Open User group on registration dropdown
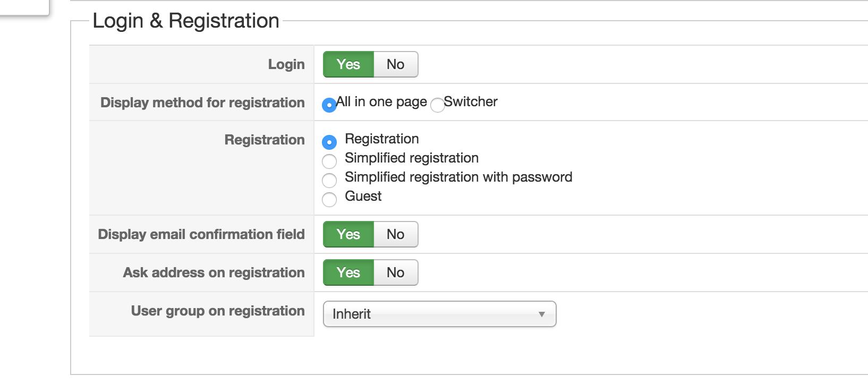The width and height of the screenshot is (868, 392). pos(439,314)
